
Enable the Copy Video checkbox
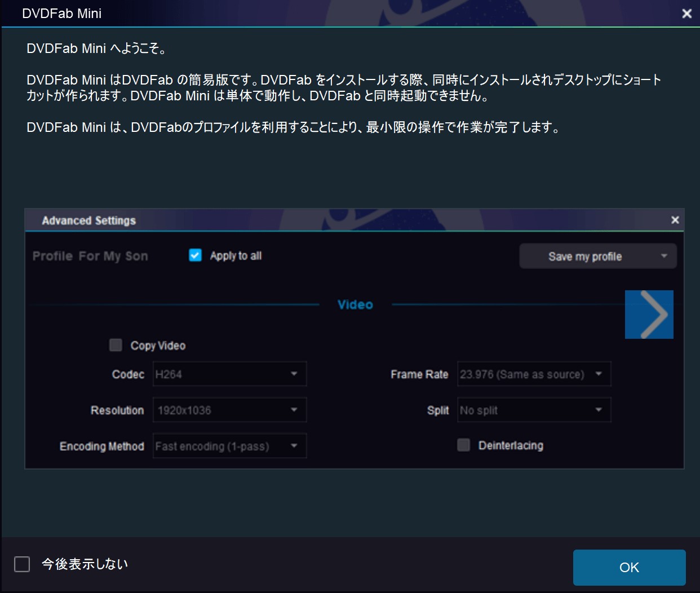coord(116,345)
